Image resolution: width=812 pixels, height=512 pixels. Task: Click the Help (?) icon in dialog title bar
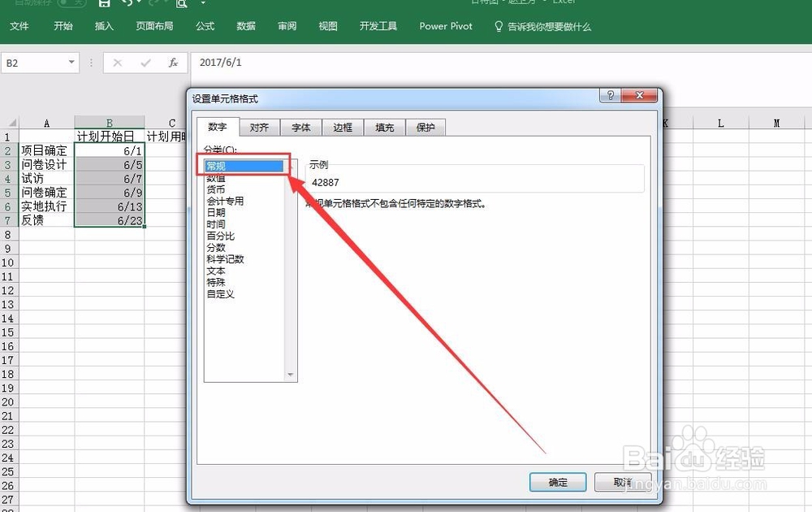[x=610, y=95]
